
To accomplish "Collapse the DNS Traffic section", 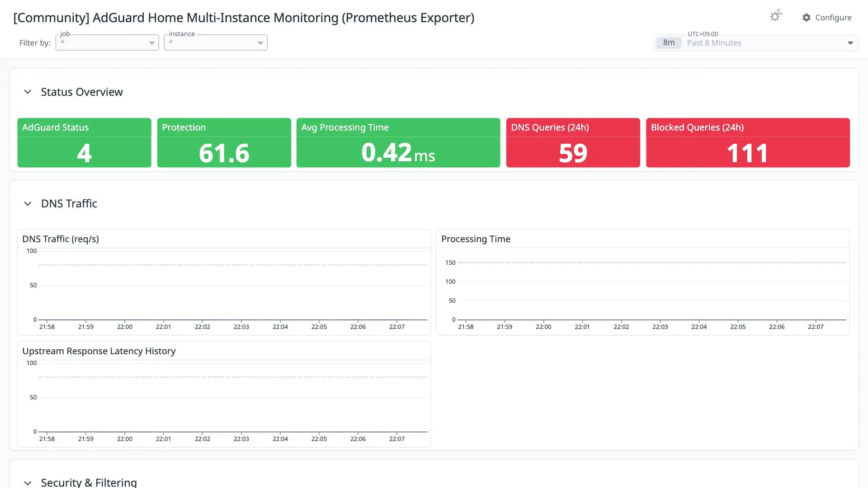I will coord(28,204).
